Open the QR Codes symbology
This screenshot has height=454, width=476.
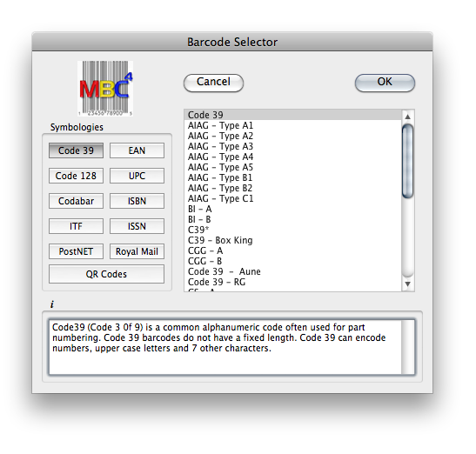point(106,274)
